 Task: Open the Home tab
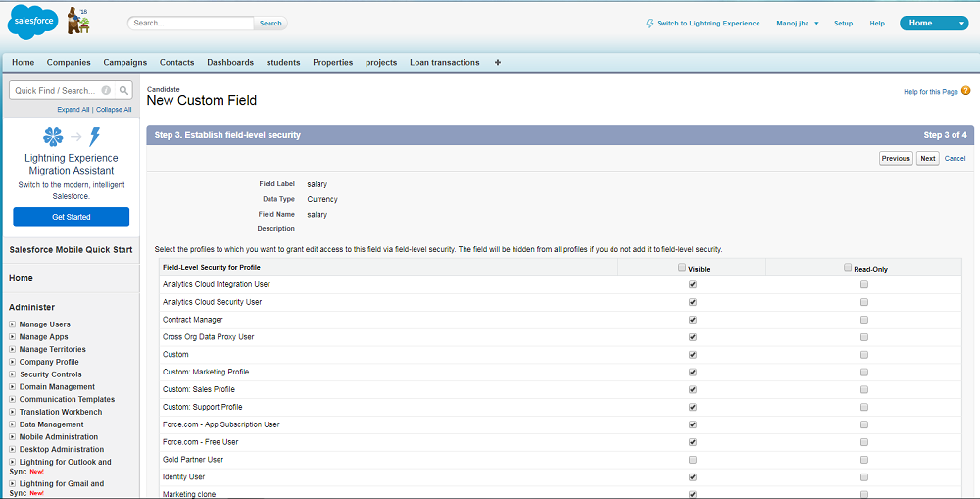click(24, 62)
